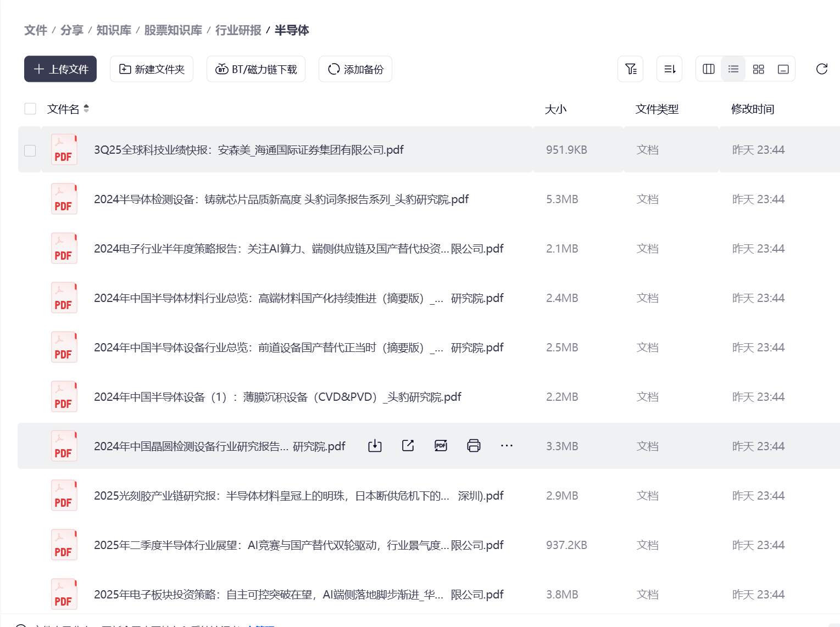Open the sort order icon
Viewport: 840px width, 627px height.
(x=670, y=69)
